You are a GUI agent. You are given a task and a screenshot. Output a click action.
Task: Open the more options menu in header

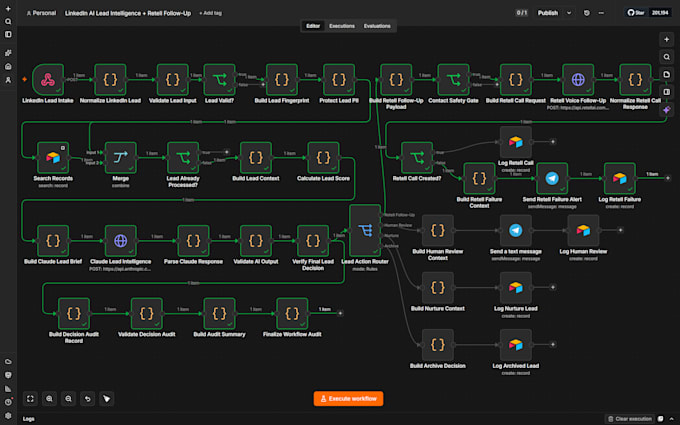click(x=601, y=13)
